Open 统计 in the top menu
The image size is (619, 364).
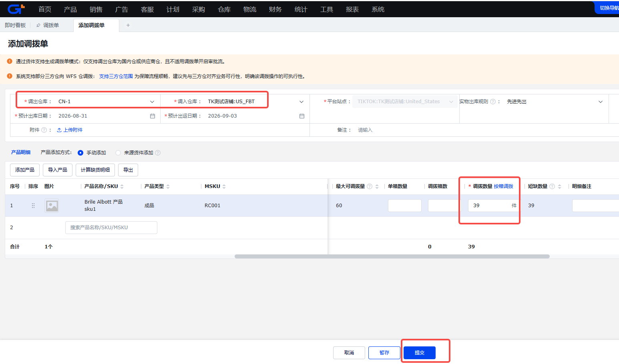(x=301, y=9)
